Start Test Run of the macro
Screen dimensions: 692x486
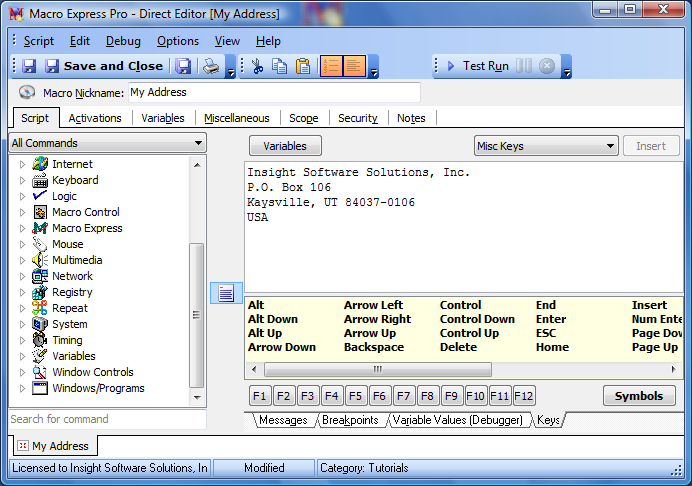pyautogui.click(x=478, y=66)
